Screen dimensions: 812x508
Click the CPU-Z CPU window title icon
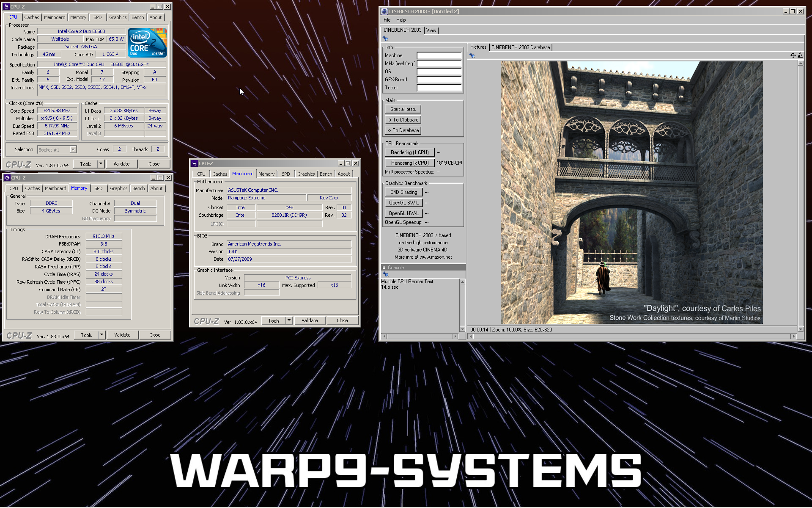pos(6,7)
